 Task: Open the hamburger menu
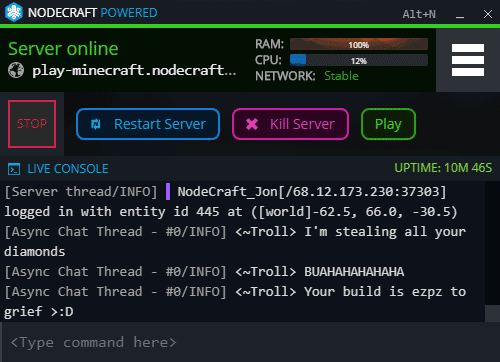468,60
